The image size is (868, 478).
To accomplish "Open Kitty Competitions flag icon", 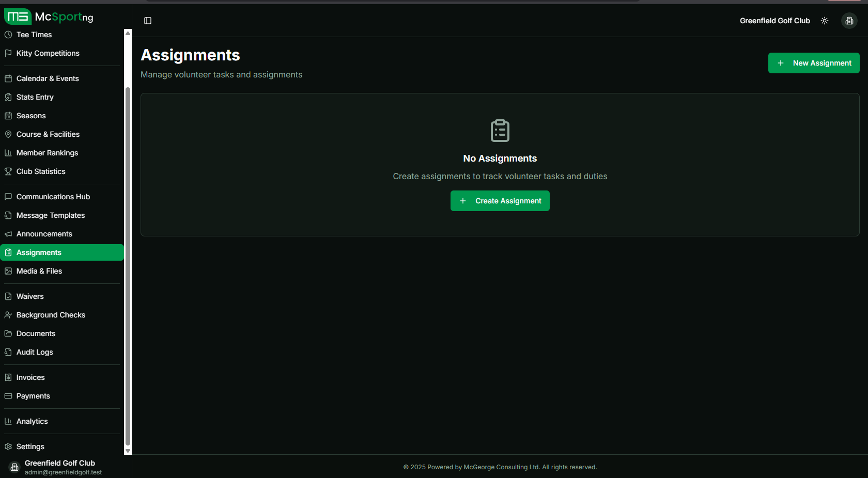I will [8, 53].
